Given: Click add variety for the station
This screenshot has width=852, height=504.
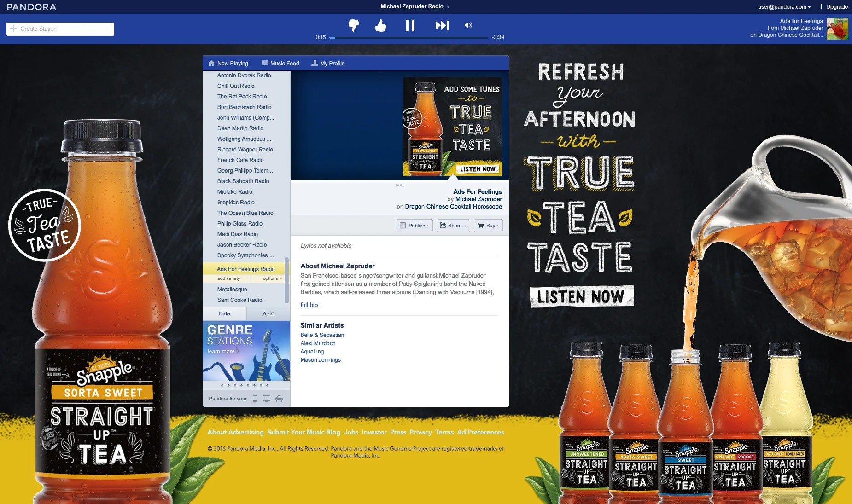Looking at the screenshot, I should point(228,278).
